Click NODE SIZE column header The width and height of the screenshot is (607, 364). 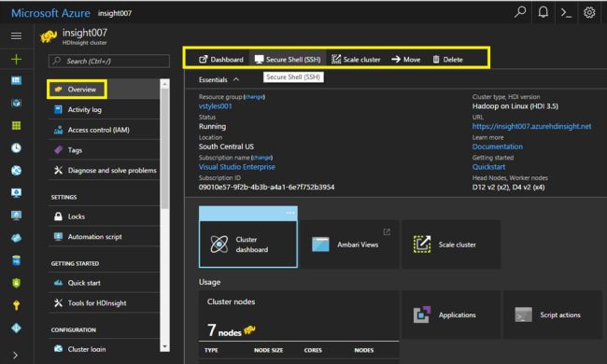click(268, 350)
